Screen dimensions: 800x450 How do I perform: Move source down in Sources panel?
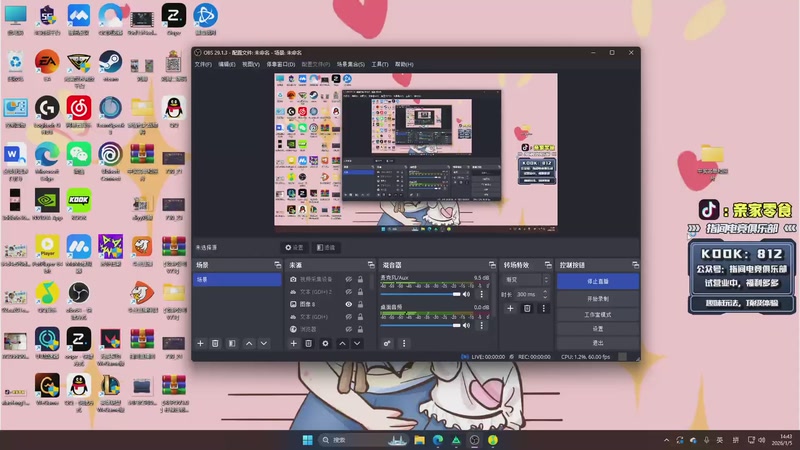pos(357,343)
